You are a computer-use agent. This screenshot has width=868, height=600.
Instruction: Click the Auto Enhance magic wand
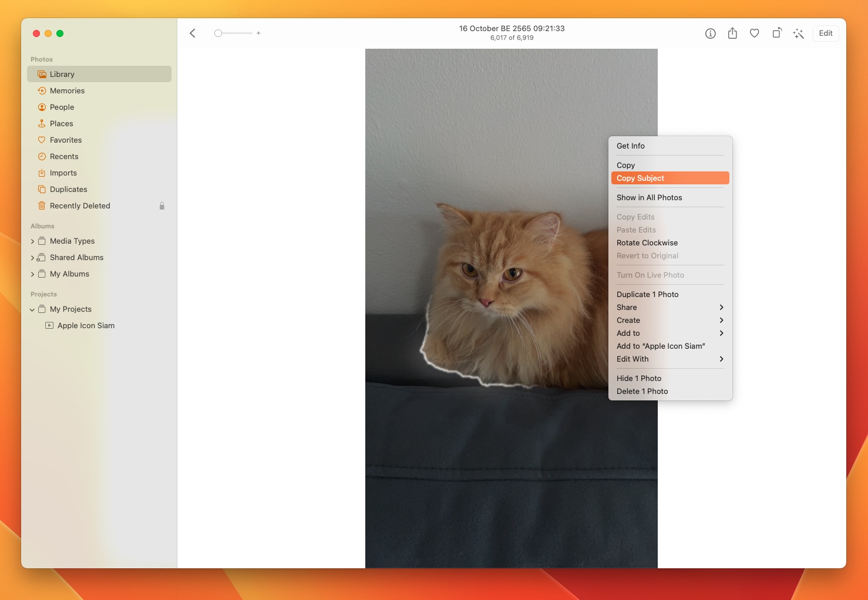click(x=798, y=33)
